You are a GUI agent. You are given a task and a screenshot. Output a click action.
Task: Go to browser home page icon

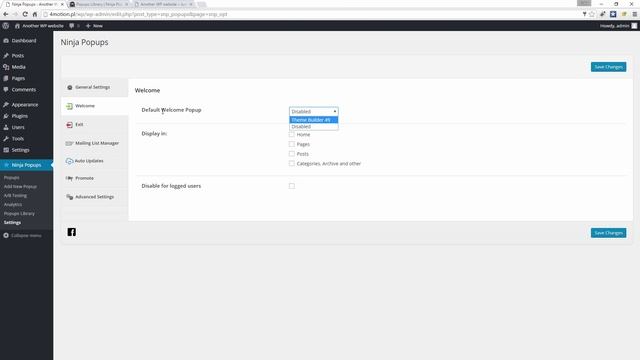tap(35, 14)
